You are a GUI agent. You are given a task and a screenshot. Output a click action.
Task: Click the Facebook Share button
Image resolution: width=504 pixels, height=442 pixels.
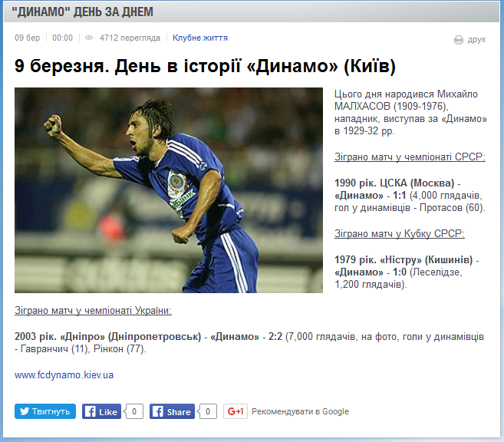pos(172,411)
